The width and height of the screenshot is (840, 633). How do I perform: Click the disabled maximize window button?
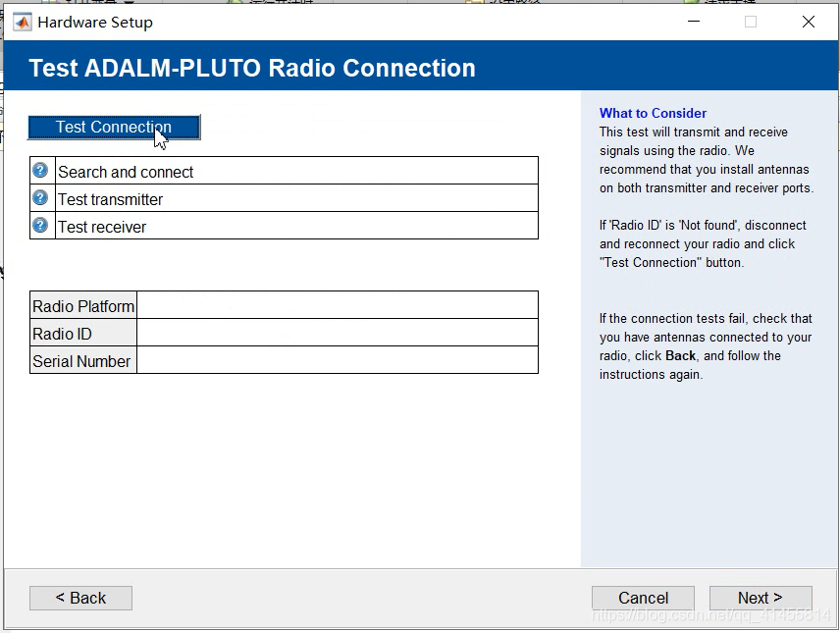click(751, 22)
